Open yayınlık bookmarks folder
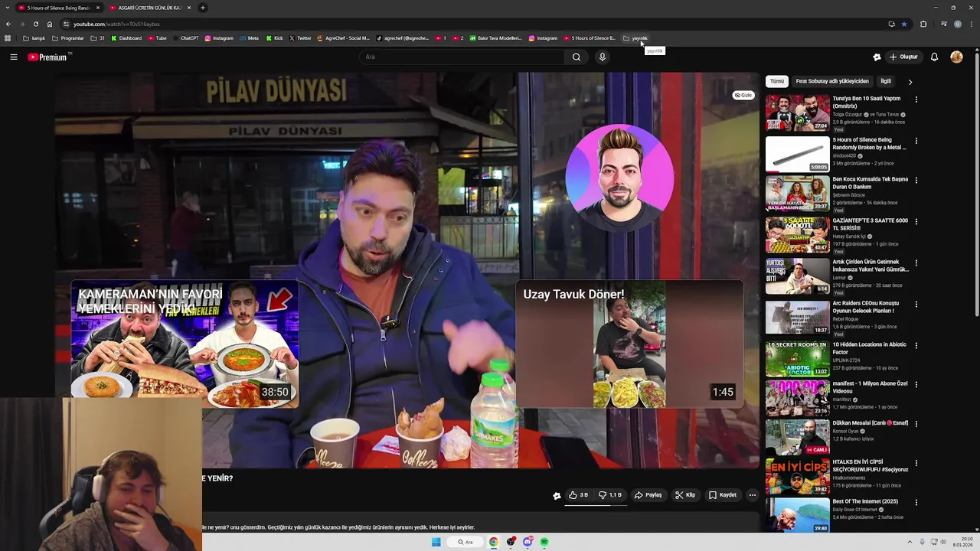Image resolution: width=980 pixels, height=551 pixels. 635,38
